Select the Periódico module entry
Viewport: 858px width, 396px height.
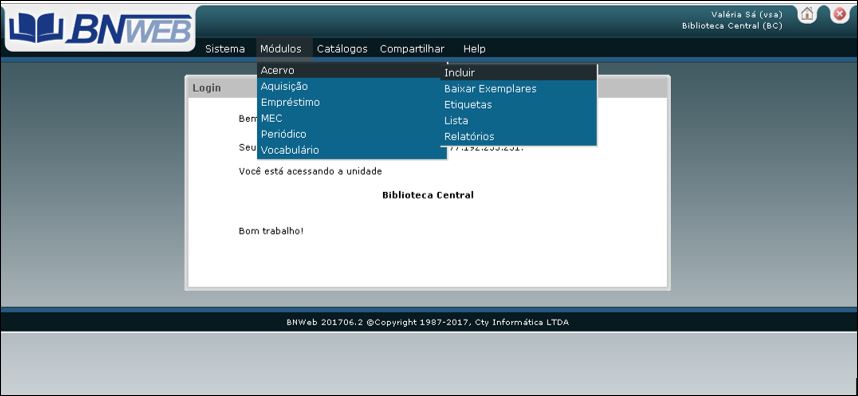click(351, 134)
